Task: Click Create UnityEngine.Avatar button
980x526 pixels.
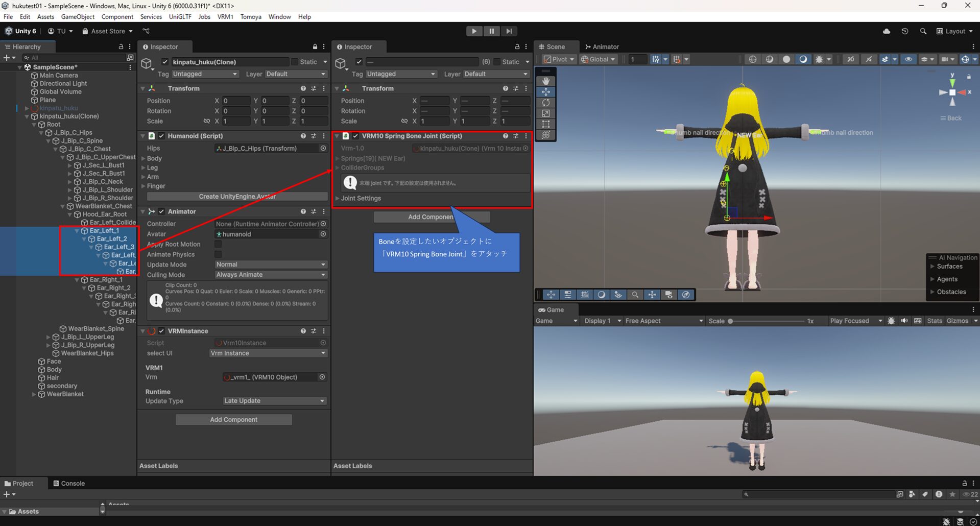Action: coord(237,197)
